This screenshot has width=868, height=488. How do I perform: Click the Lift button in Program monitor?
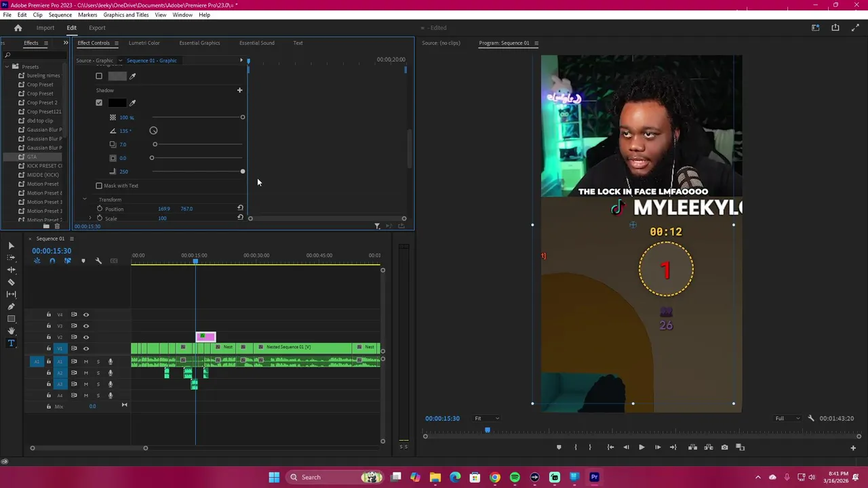(692, 447)
